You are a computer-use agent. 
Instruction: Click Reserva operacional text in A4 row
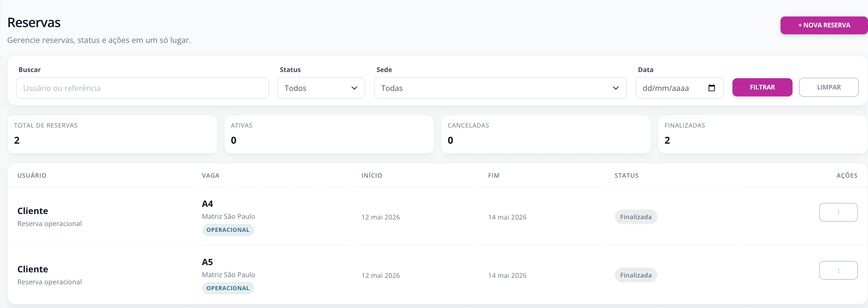click(49, 224)
